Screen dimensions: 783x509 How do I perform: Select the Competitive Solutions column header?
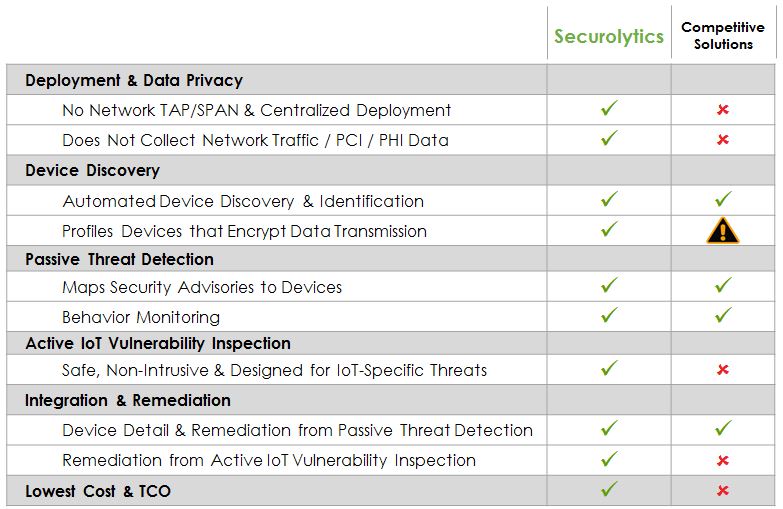(723, 36)
